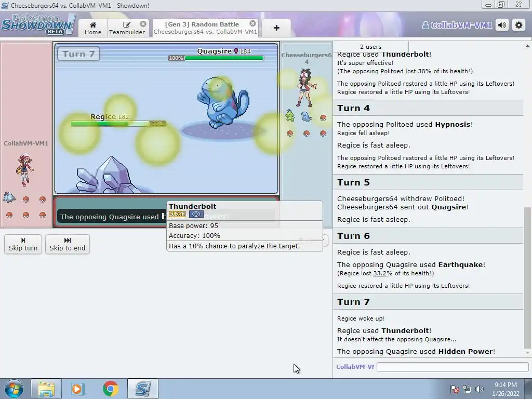Open the CollabVM-VM1 username menu
This screenshot has height=399, width=532.
point(457,25)
